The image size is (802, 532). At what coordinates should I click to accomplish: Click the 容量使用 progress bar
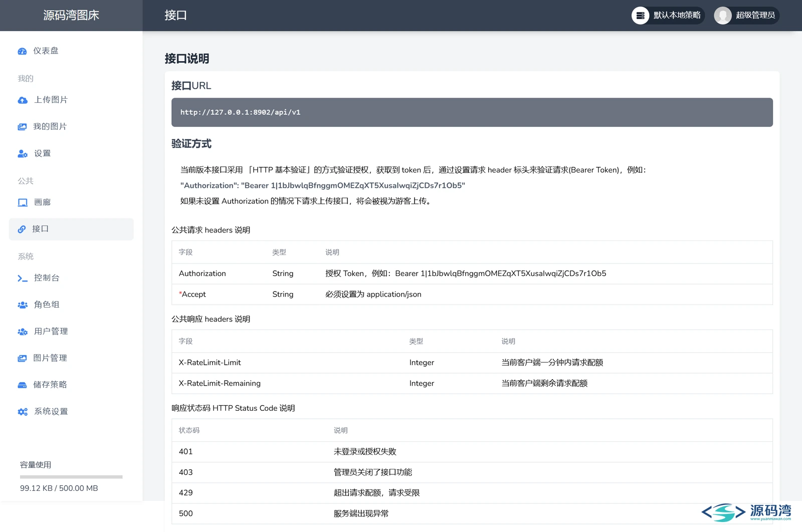coord(71,477)
